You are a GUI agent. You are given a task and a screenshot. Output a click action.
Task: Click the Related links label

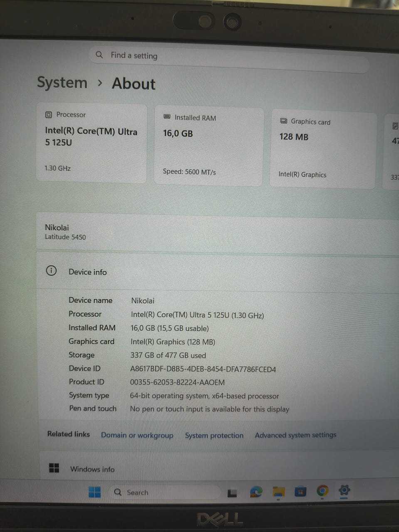click(69, 434)
